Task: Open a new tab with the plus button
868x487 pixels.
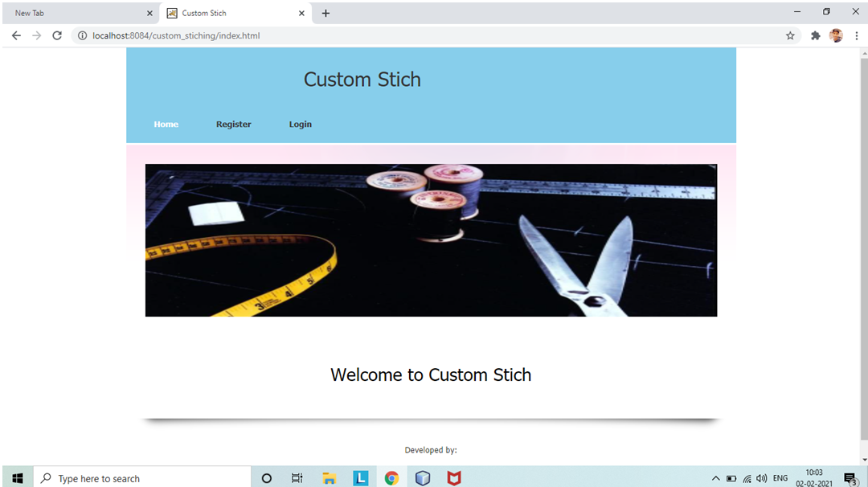Action: click(325, 14)
